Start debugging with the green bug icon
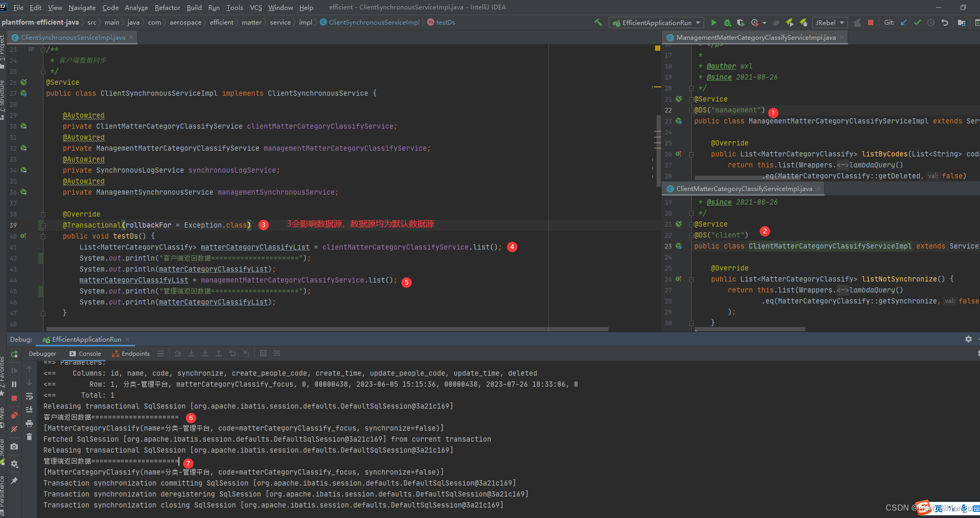Viewport: 980px width, 518px height. click(727, 22)
